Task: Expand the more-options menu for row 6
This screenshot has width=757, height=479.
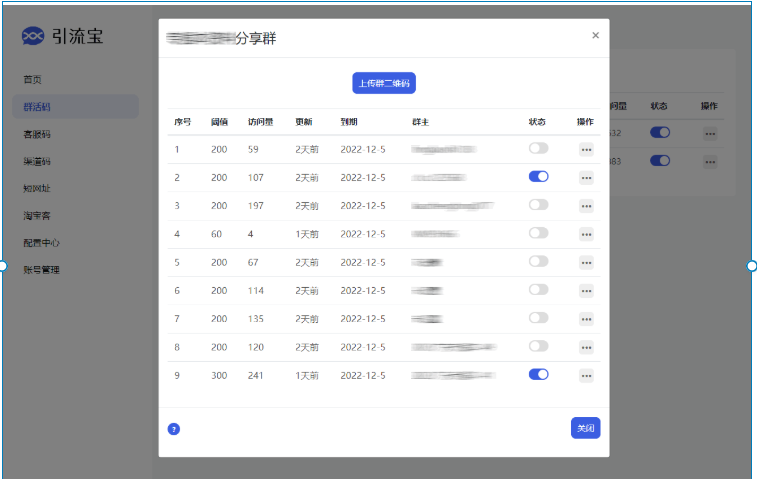Action: [586, 290]
